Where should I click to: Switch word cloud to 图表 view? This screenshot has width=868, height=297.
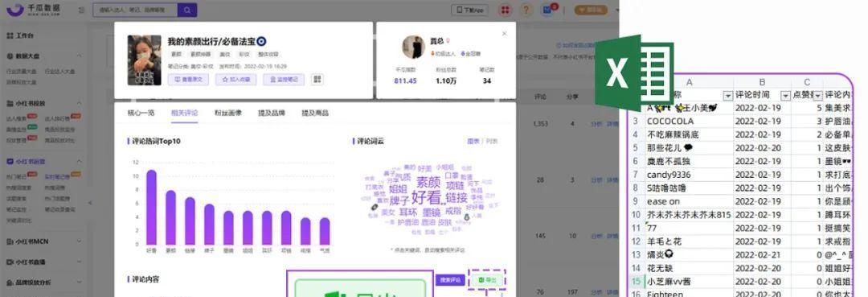click(473, 142)
